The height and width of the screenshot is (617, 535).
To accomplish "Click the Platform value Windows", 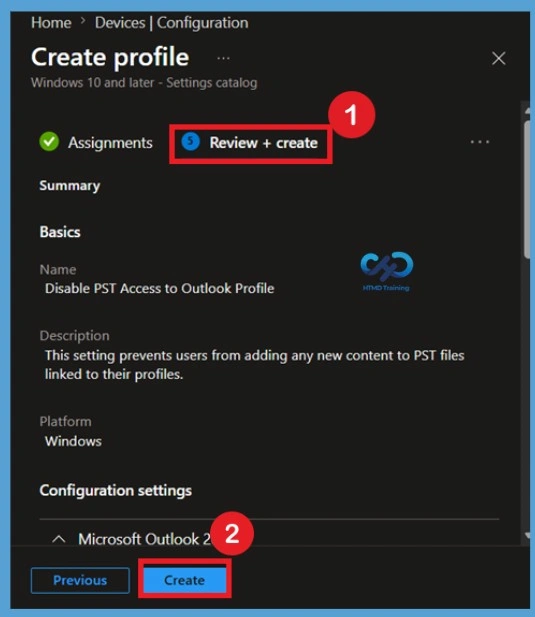I will pos(73,441).
